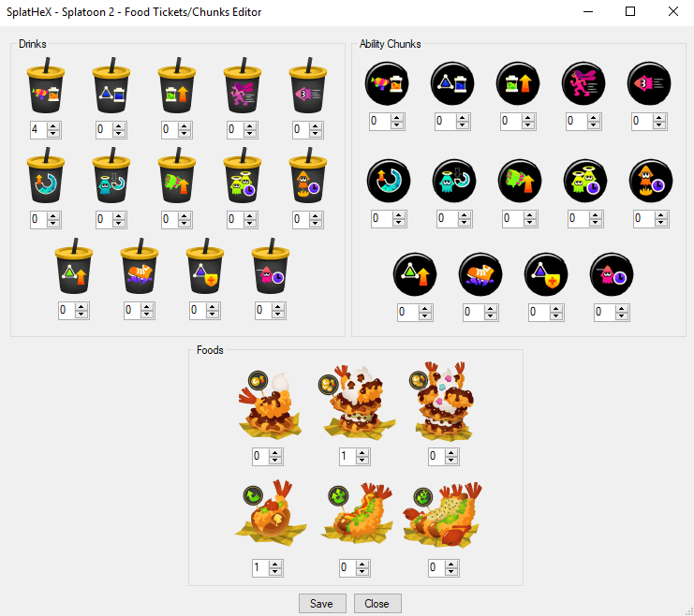Click the Ink Recovery Up drink cup
Image resolution: width=694 pixels, height=616 pixels.
177,85
